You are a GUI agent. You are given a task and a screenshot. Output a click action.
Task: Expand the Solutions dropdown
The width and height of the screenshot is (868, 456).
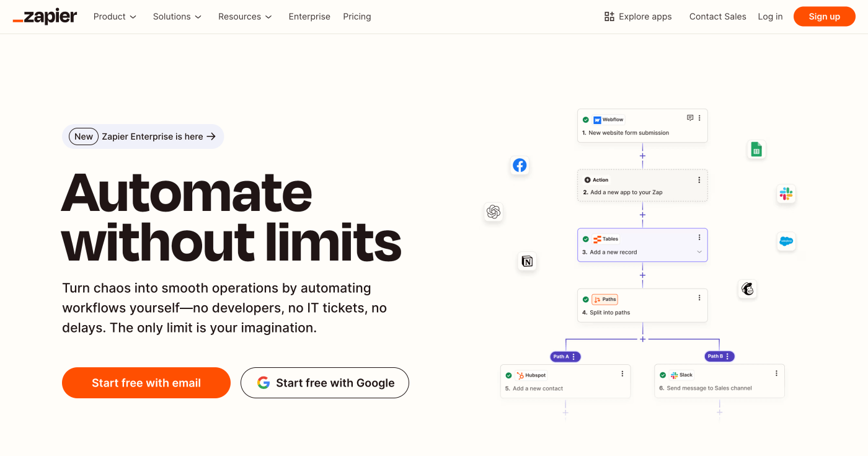coord(177,17)
